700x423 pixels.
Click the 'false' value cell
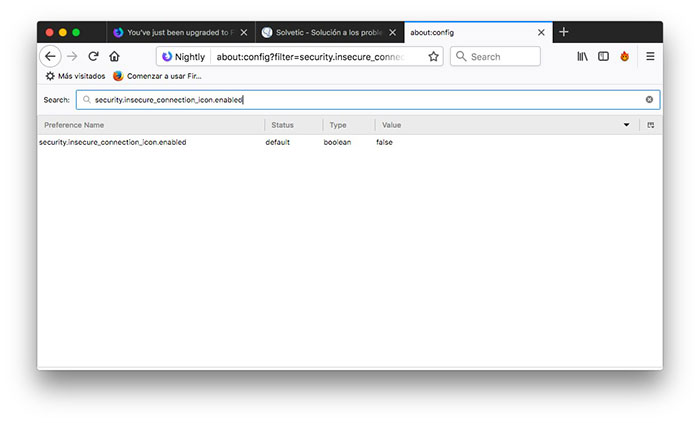tap(384, 142)
